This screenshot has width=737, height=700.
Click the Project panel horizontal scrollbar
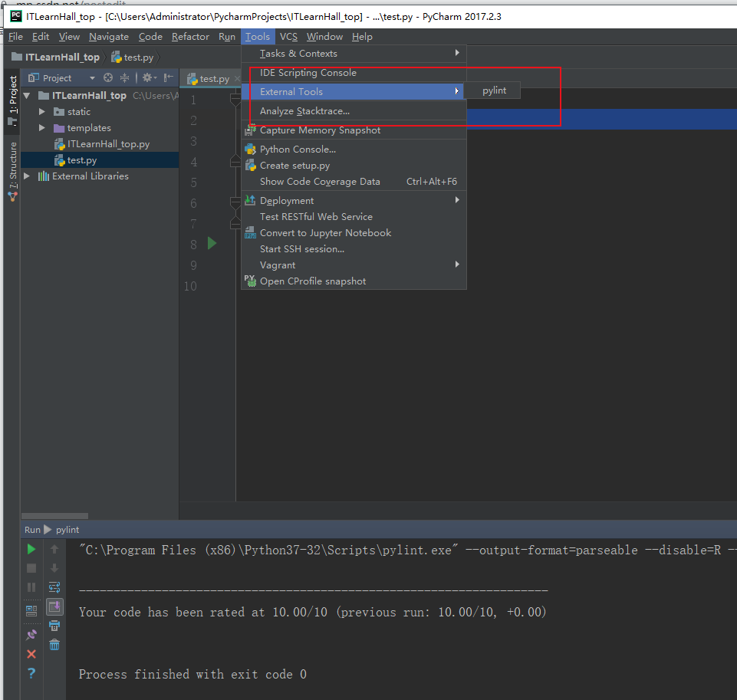point(54,516)
